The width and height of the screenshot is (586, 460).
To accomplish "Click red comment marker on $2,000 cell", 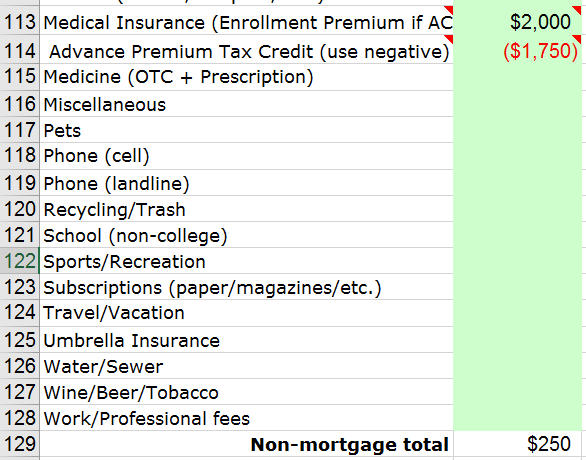I will pyautogui.click(x=577, y=10).
